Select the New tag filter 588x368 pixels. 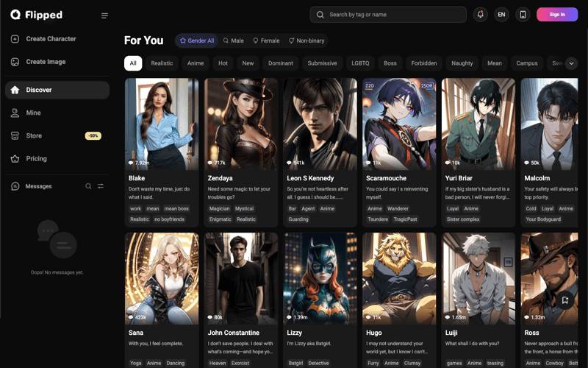(x=248, y=63)
